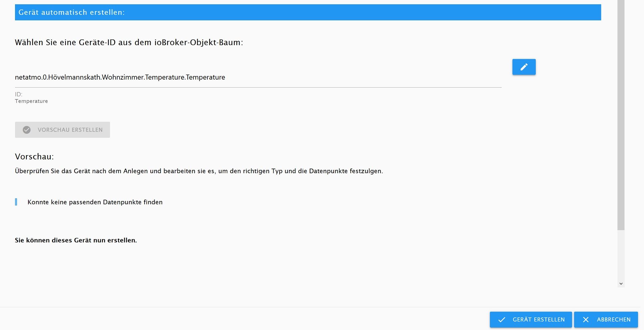Click the scrollbar down arrow
The height and width of the screenshot is (330, 644).
click(x=621, y=284)
